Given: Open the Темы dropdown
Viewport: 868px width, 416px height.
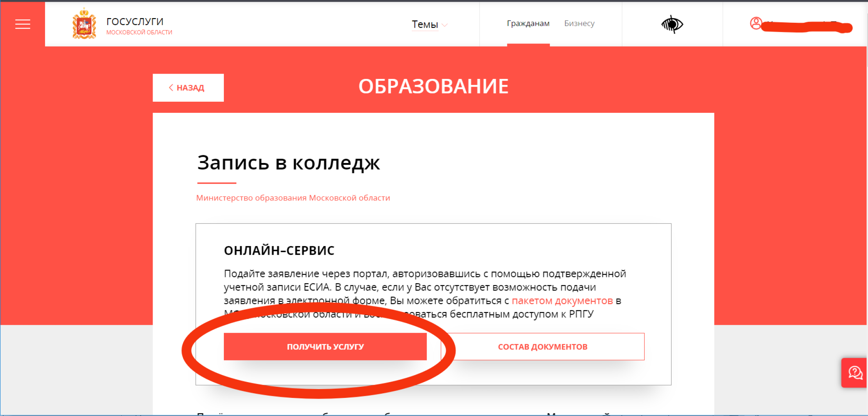Looking at the screenshot, I should click(x=425, y=24).
